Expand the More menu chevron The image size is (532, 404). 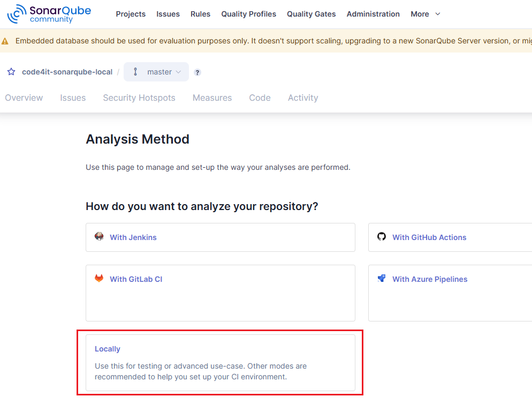pyautogui.click(x=438, y=14)
